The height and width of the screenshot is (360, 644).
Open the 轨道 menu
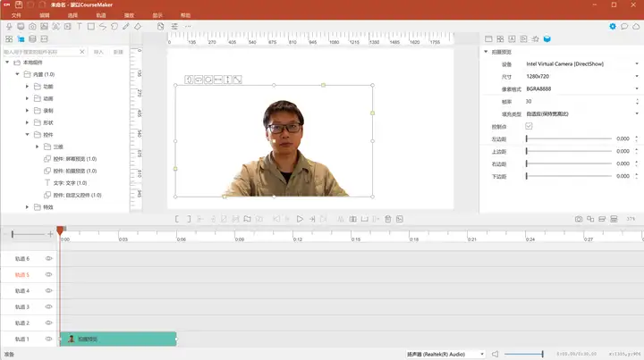(x=101, y=15)
